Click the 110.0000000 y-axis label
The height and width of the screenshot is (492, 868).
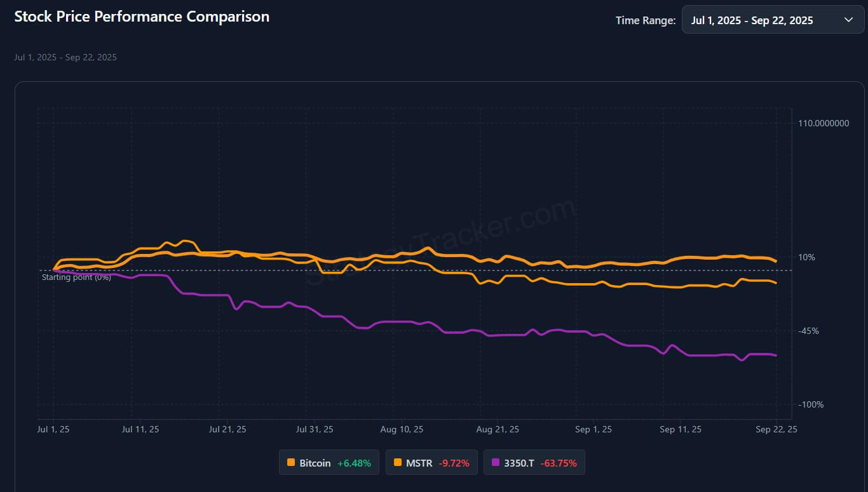[824, 123]
